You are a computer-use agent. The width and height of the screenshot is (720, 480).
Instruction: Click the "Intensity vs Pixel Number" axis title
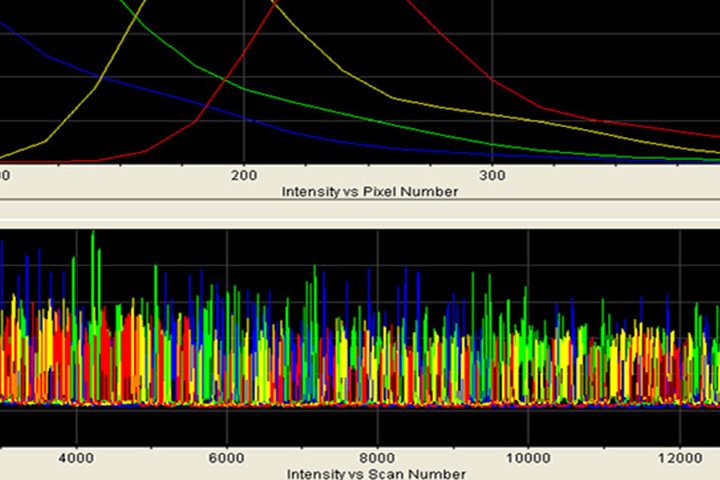click(x=370, y=191)
